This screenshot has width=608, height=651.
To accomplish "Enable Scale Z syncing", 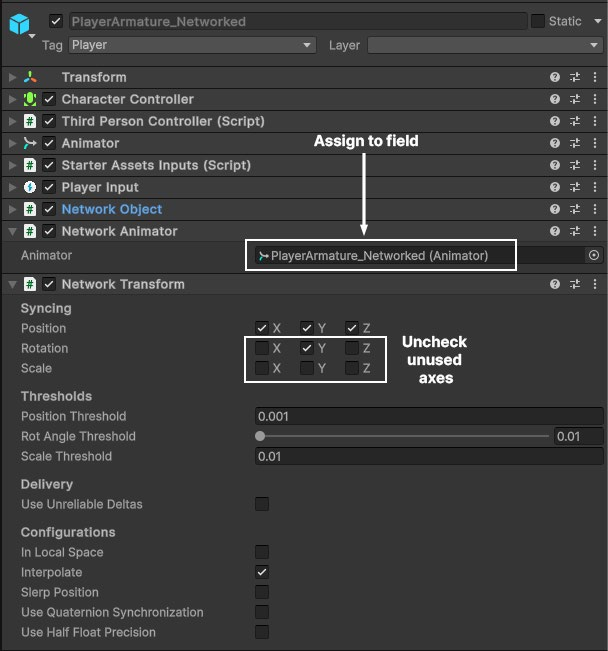I will [x=352, y=368].
